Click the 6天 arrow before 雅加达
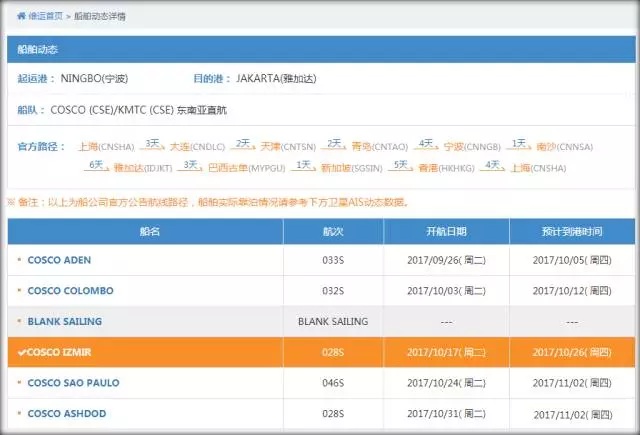Image resolution: width=640 pixels, height=435 pixels. point(97,166)
